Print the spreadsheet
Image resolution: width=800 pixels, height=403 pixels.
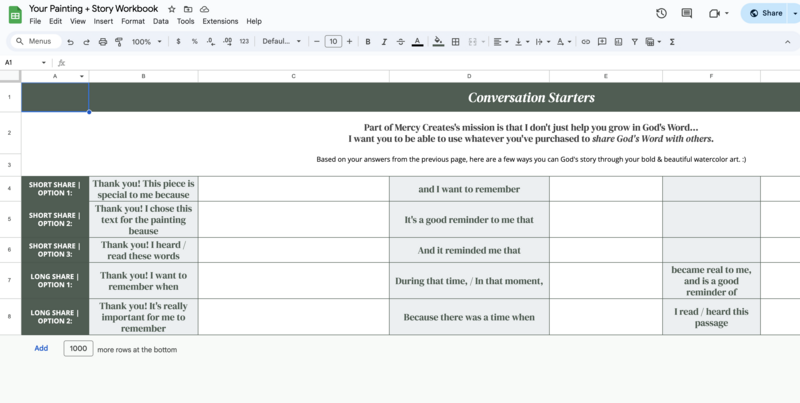coord(103,42)
